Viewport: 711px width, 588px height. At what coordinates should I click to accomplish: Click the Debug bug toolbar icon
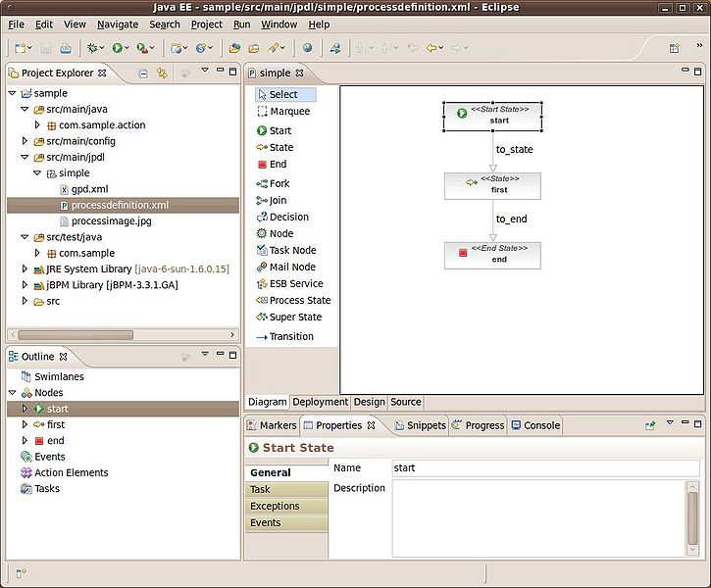pyautogui.click(x=92, y=48)
